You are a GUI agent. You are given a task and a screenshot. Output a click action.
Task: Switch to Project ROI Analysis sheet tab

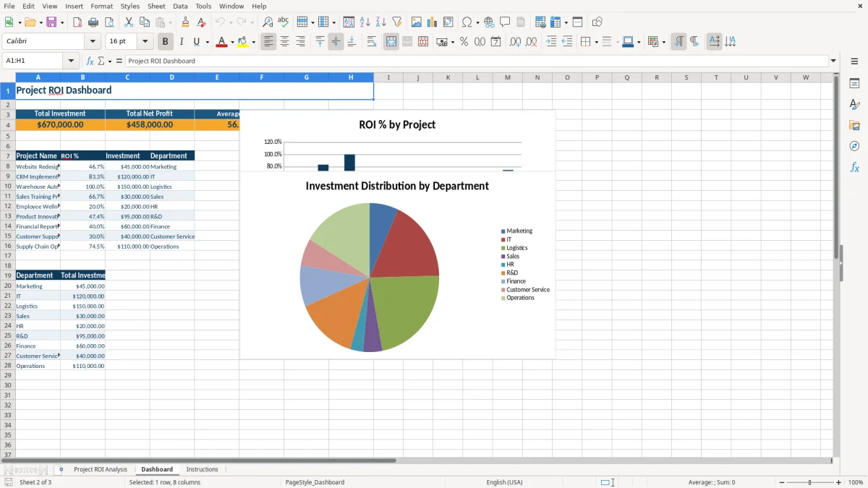pos(101,469)
